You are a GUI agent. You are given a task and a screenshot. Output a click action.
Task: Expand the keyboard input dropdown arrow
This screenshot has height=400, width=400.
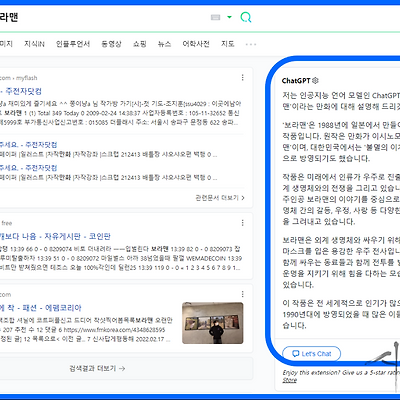pos(229,17)
